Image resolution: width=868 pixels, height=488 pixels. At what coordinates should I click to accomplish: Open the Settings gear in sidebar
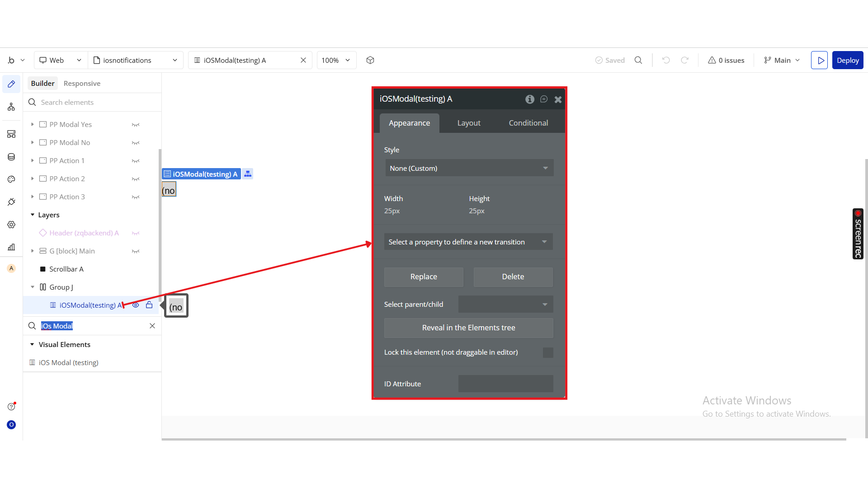click(x=11, y=225)
